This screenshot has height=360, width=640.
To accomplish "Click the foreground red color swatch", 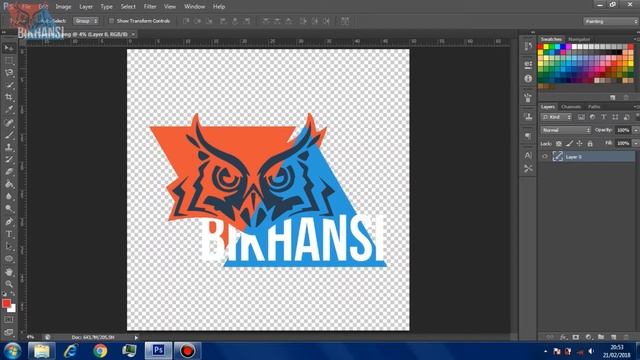I will [6, 303].
